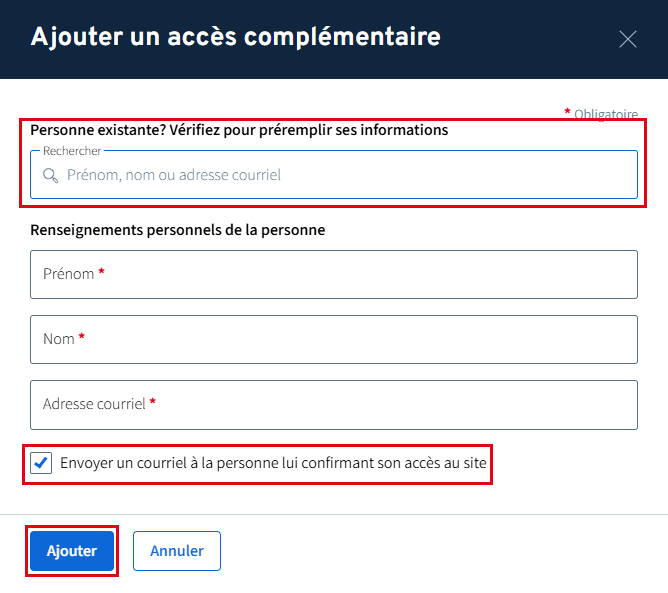The image size is (668, 593).
Task: Close the dialog with the X icon
Action: (628, 39)
